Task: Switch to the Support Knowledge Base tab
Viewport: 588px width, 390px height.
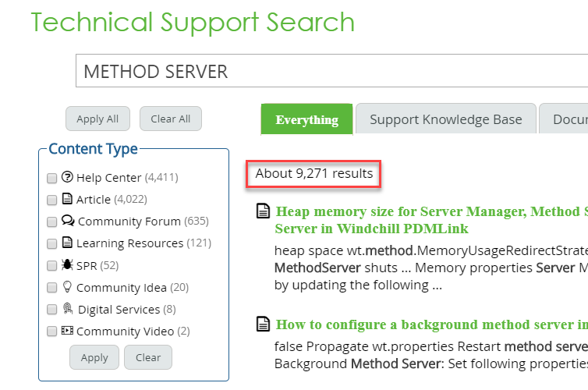Action: pos(445,119)
